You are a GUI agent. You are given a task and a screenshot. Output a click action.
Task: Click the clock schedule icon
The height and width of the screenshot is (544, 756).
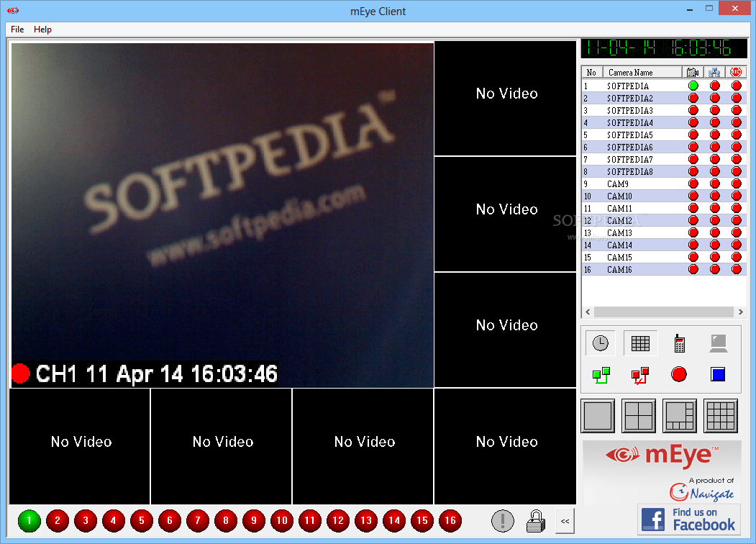pyautogui.click(x=600, y=343)
